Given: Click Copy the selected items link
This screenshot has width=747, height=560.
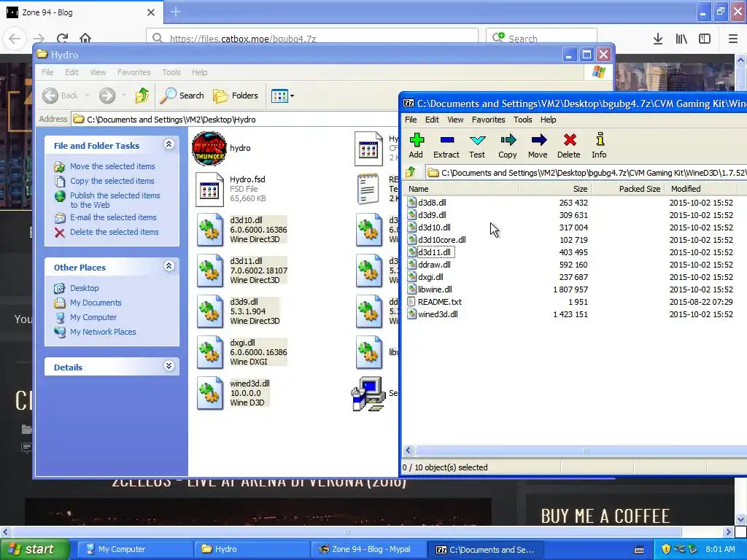Looking at the screenshot, I should (112, 181).
